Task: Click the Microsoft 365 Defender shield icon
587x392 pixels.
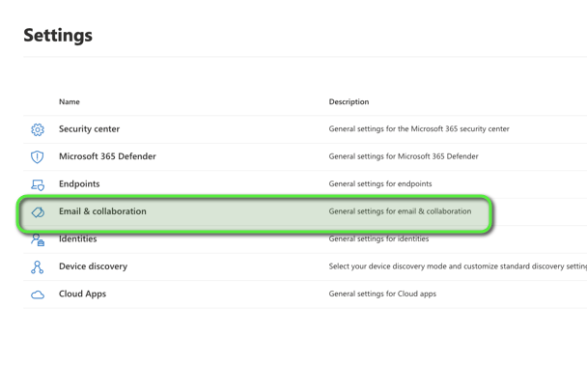Action: pyautogui.click(x=38, y=156)
